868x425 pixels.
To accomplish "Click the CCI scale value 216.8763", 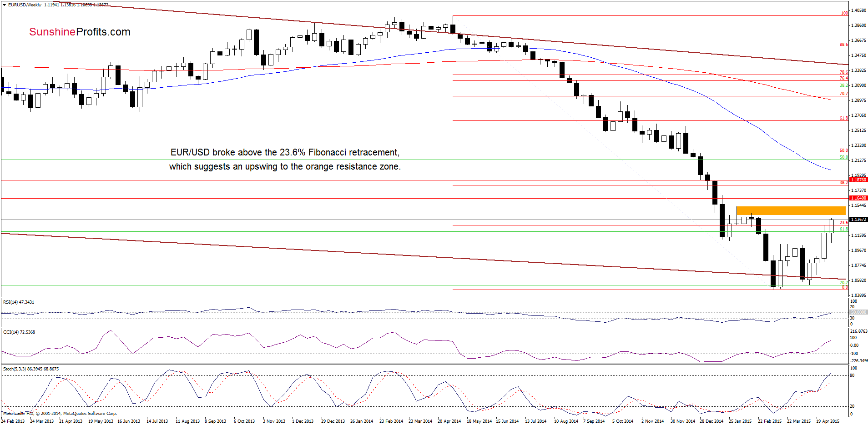I will pyautogui.click(x=859, y=331).
